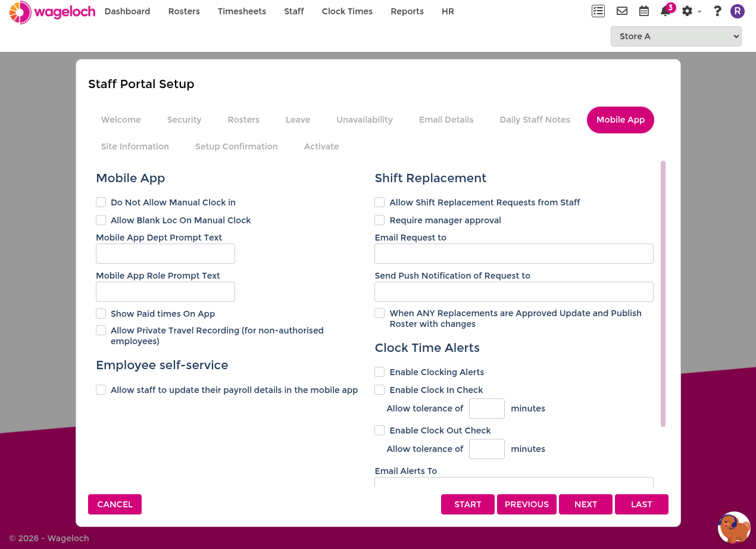Switch to the Leave tab

click(x=298, y=120)
